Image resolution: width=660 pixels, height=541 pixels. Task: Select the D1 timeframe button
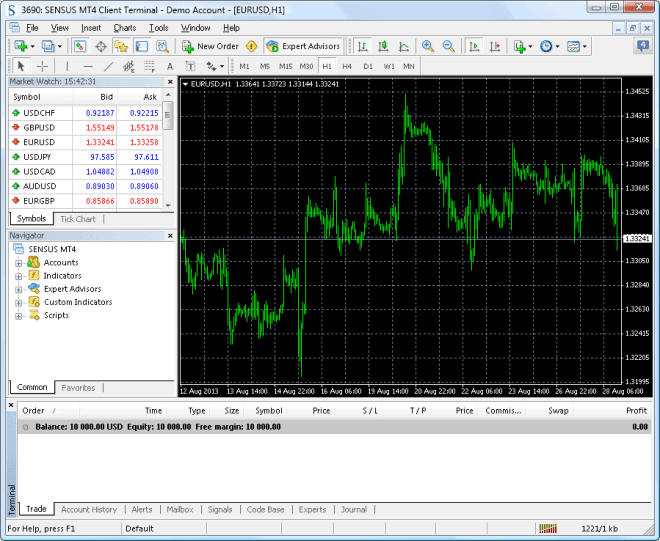pos(368,66)
